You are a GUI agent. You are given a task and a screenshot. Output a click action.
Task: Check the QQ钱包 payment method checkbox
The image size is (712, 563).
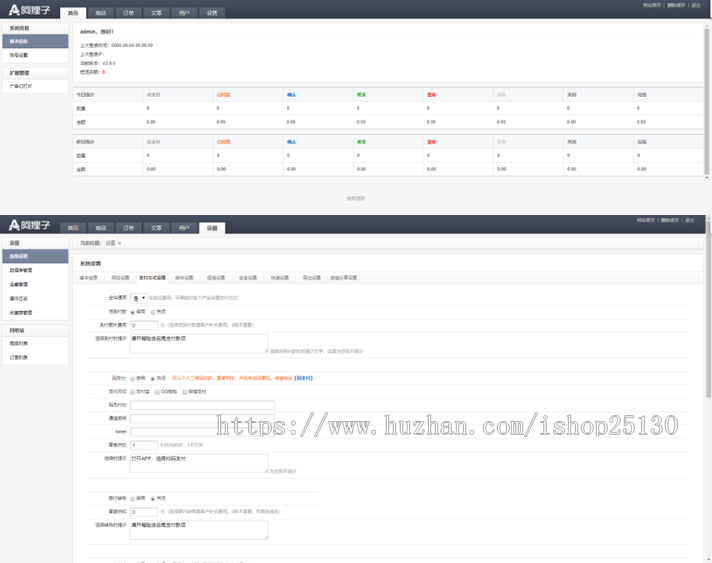[157, 392]
